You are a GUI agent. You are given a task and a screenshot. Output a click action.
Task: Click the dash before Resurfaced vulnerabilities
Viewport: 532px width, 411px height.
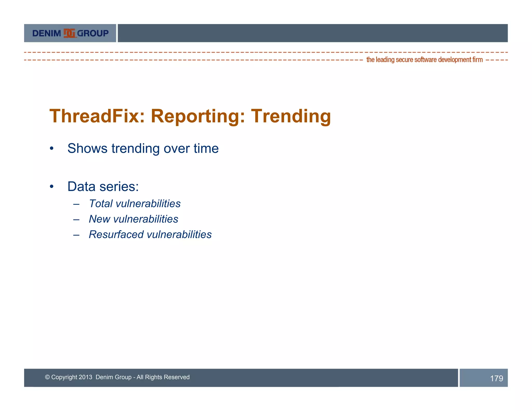click(76, 235)
